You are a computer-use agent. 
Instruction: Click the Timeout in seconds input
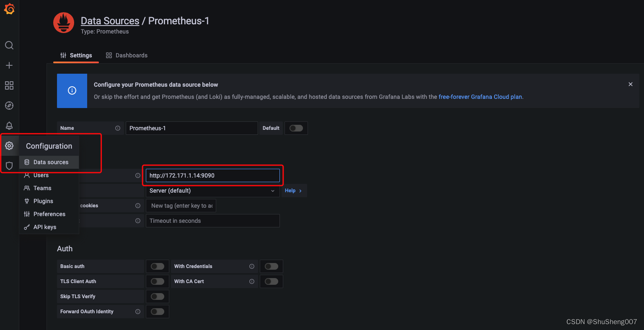(x=213, y=221)
